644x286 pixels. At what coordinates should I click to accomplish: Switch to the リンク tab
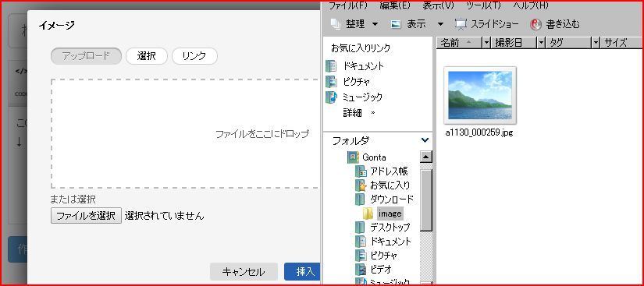point(194,56)
